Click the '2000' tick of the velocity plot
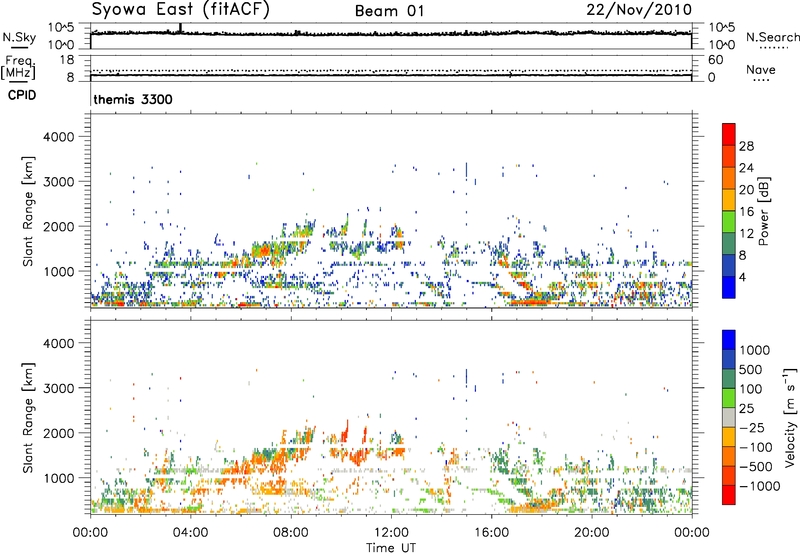Viewport: 800px width, 554px height. click(x=58, y=433)
